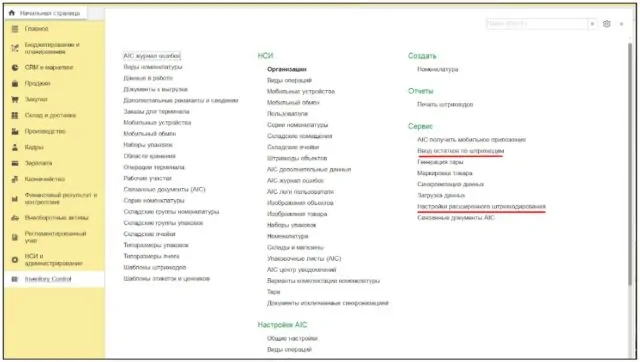Open Синхронизация данных
The width and height of the screenshot is (640, 362).
[451, 184]
